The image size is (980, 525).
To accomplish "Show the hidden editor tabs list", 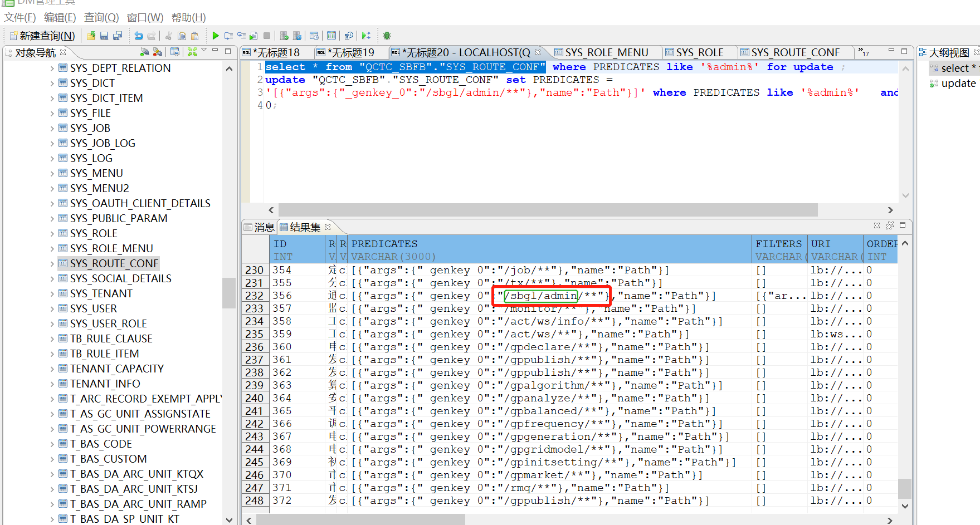I will point(864,52).
